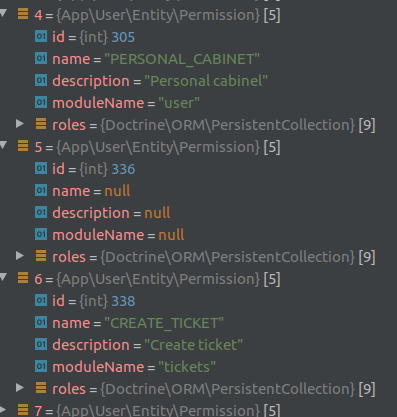
Task: Collapse array entry 6 Permission node
Action: [x=3, y=277]
